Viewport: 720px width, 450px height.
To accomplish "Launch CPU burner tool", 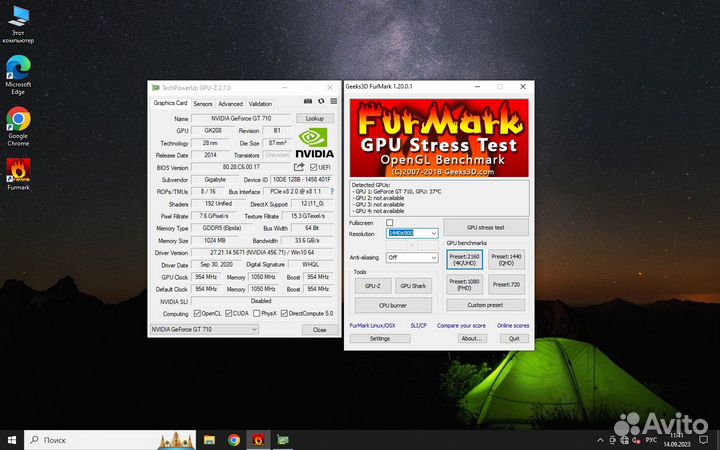I will tap(393, 305).
